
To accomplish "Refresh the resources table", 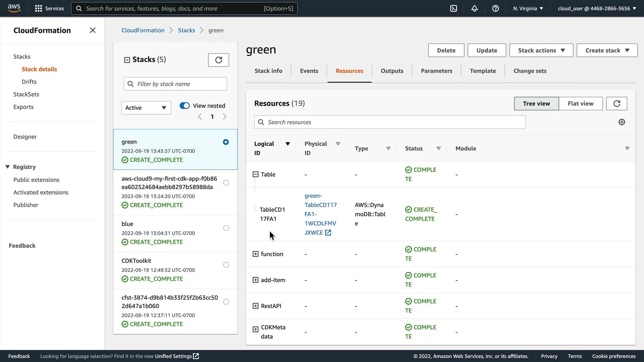I will (x=616, y=104).
